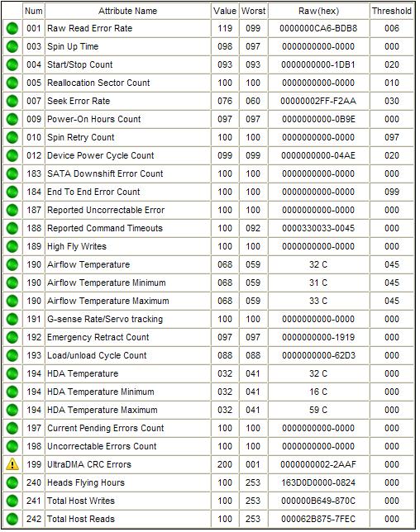Screen dimensions: 420x532
Task: Click raw value 0000000CA6-BDB8
Action: (x=318, y=28)
